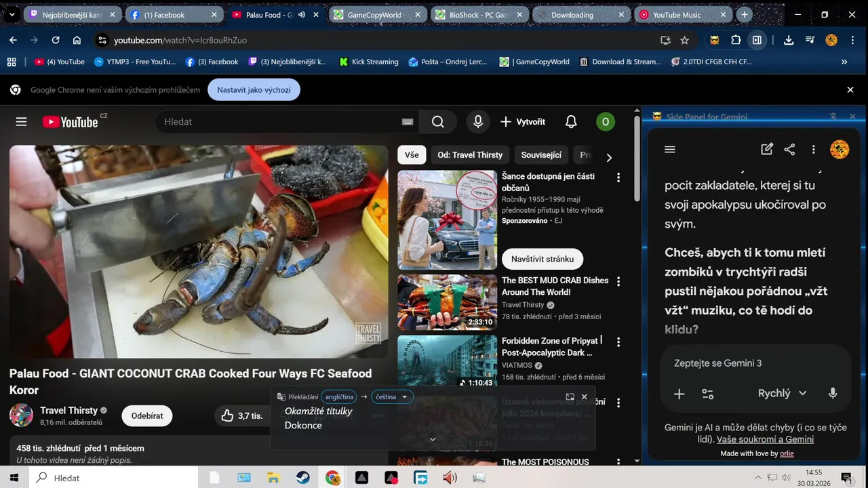Open the YouTube guide hamburger menu
868x488 pixels.
click(21, 122)
